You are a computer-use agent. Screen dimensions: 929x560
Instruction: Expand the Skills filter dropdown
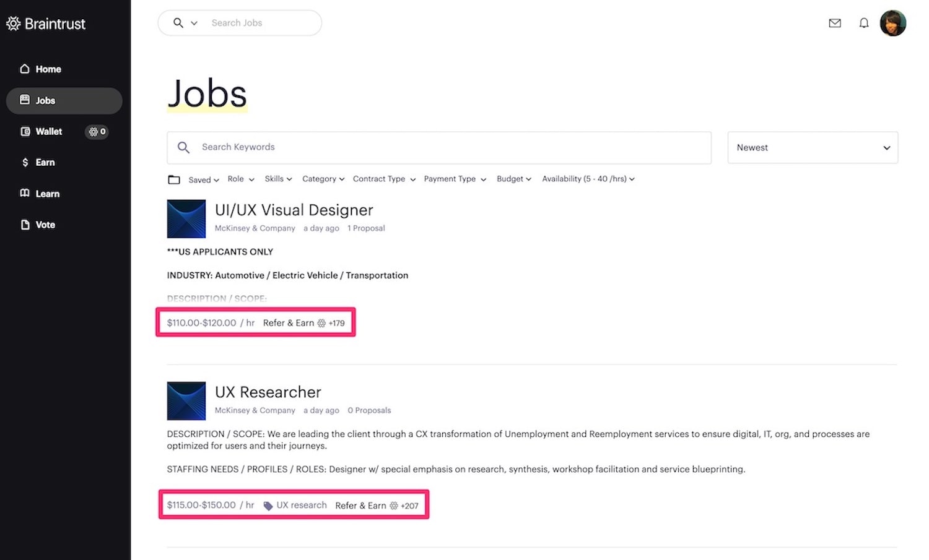(x=278, y=179)
